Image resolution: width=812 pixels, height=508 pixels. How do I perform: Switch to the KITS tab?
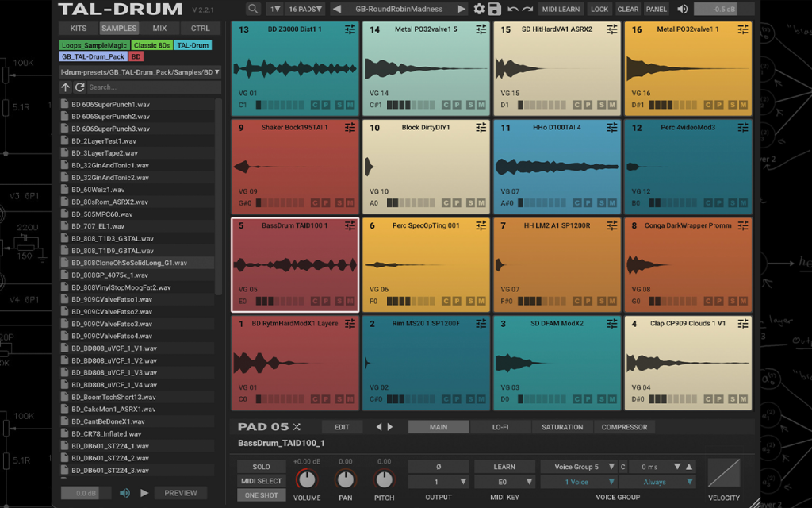tap(79, 29)
